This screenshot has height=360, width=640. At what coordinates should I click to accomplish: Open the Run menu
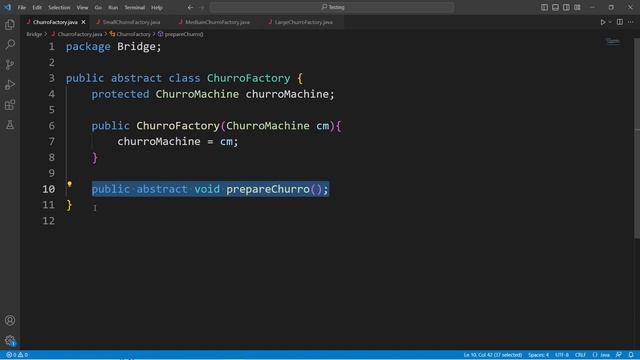113,7
